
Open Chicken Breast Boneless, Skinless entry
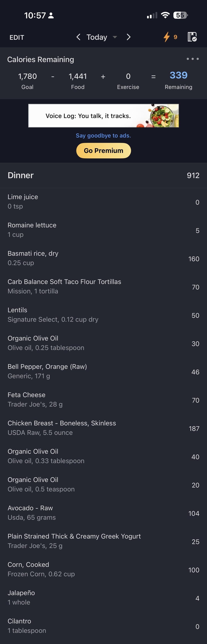103,428
